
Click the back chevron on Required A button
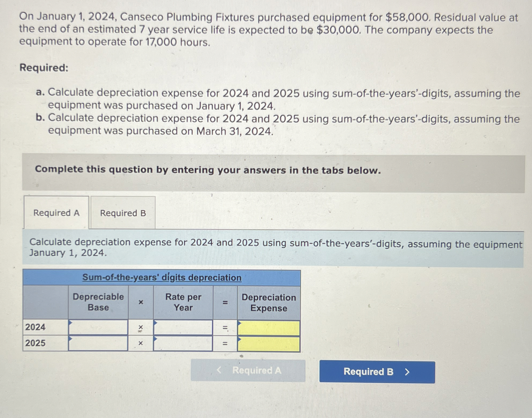click(x=220, y=370)
